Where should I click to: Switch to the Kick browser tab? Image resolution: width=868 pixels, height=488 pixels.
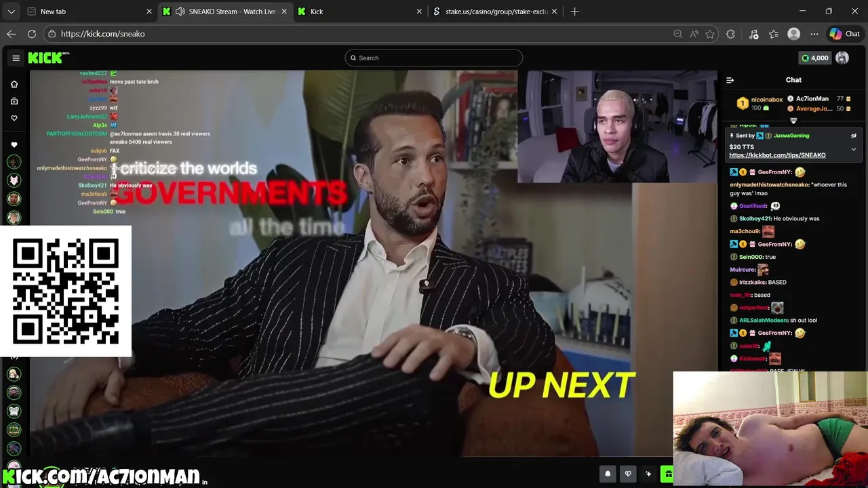coord(359,12)
